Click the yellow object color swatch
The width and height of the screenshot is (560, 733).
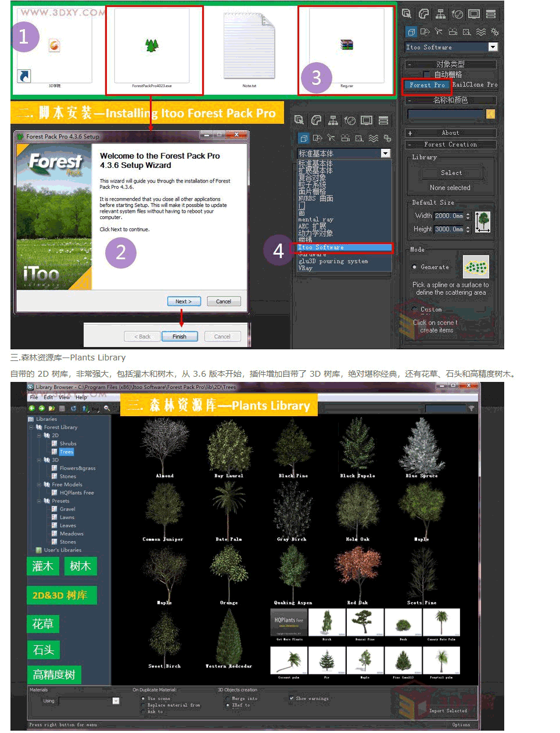coord(490,115)
